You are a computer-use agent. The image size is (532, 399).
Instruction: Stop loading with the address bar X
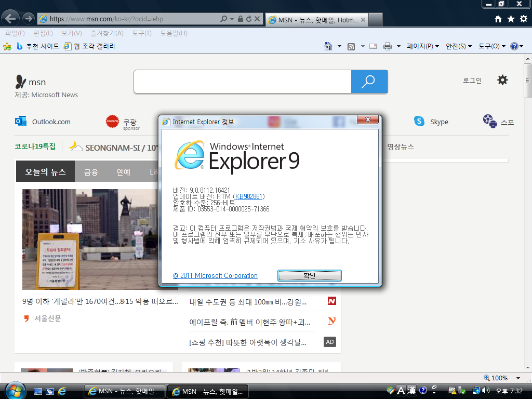[257, 19]
